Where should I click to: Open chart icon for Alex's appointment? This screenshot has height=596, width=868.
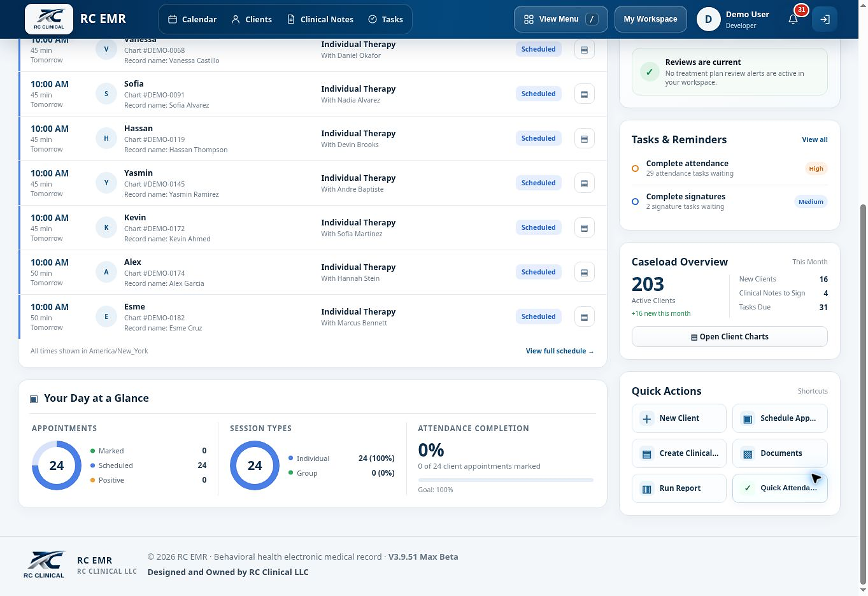pos(584,273)
